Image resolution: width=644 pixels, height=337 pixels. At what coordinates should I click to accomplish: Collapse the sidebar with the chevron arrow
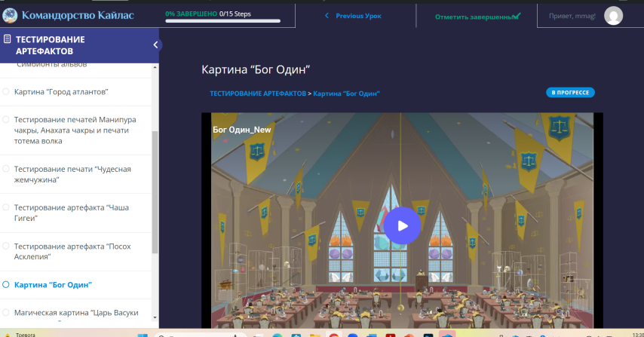[x=156, y=44]
